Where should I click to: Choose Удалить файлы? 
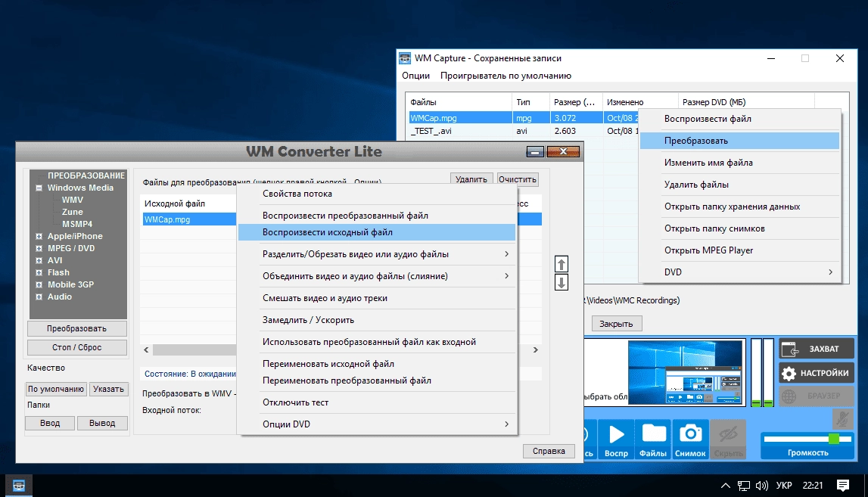coord(739,185)
